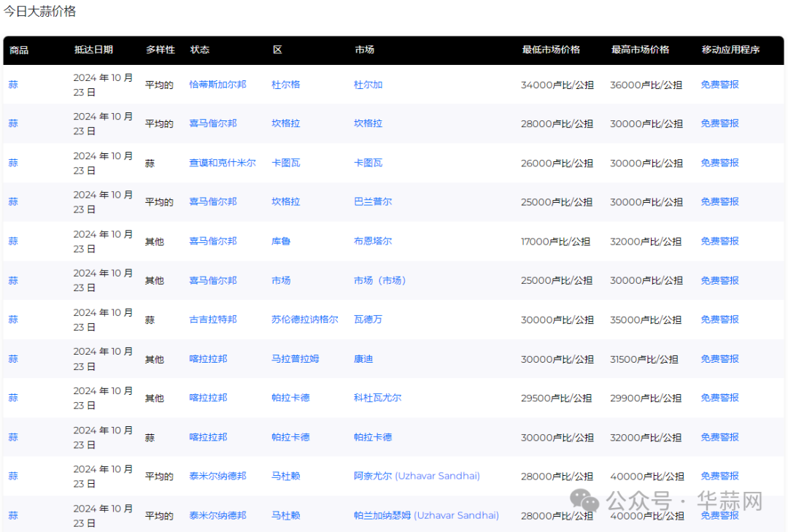Click 免费警报 in the 瓦德万 market row
The height and width of the screenshot is (532, 788).
pos(719,320)
